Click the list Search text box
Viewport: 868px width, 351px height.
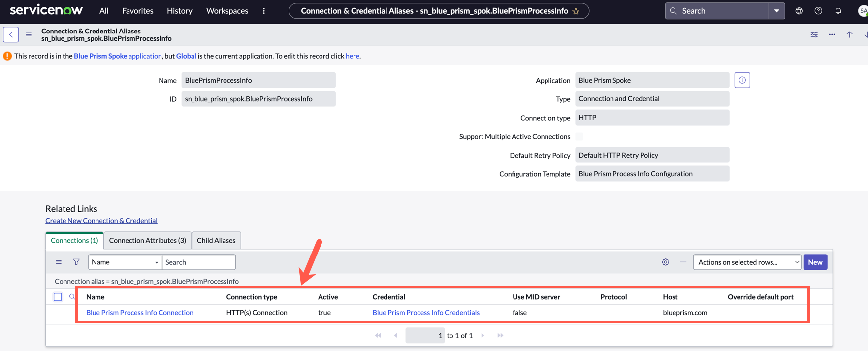[x=199, y=262]
